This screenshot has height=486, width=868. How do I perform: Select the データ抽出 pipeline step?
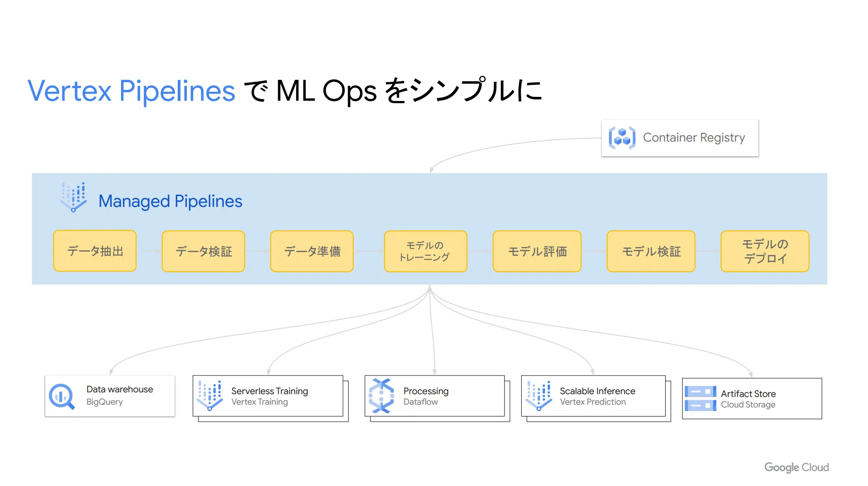(x=95, y=251)
